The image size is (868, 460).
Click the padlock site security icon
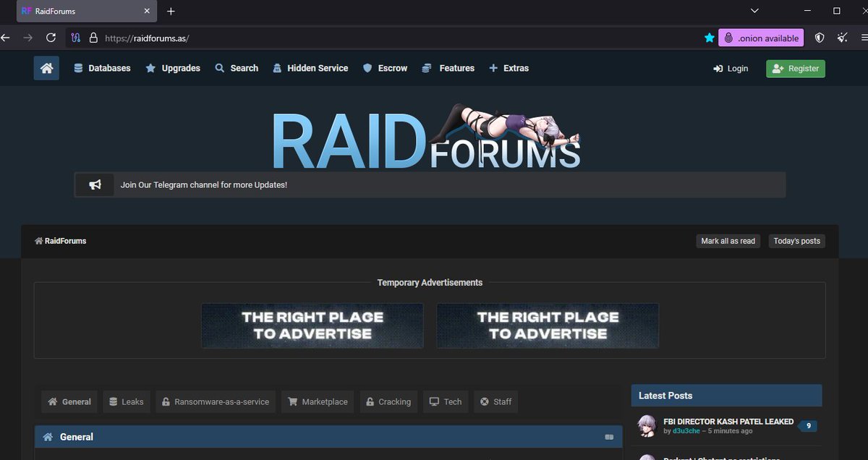point(93,38)
